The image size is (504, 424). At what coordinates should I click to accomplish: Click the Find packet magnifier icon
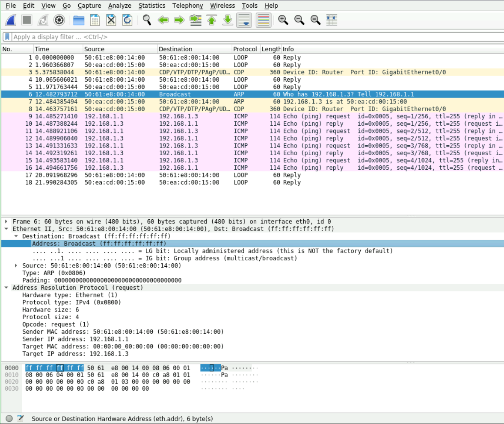point(147,20)
